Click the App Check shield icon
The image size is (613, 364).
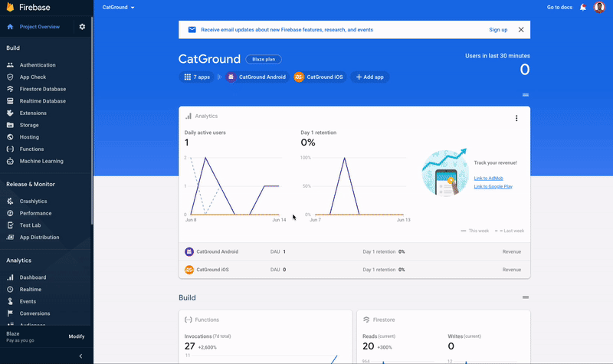pyautogui.click(x=10, y=77)
